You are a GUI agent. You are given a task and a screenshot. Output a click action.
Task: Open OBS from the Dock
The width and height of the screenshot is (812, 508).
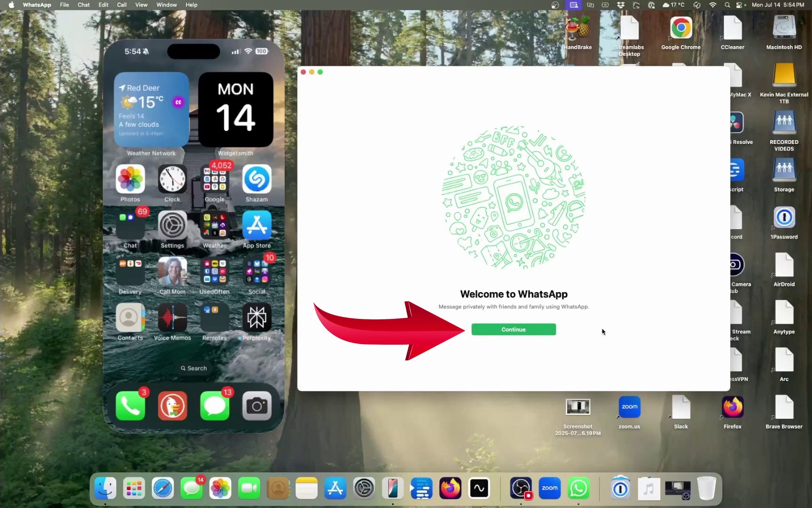pyautogui.click(x=521, y=489)
